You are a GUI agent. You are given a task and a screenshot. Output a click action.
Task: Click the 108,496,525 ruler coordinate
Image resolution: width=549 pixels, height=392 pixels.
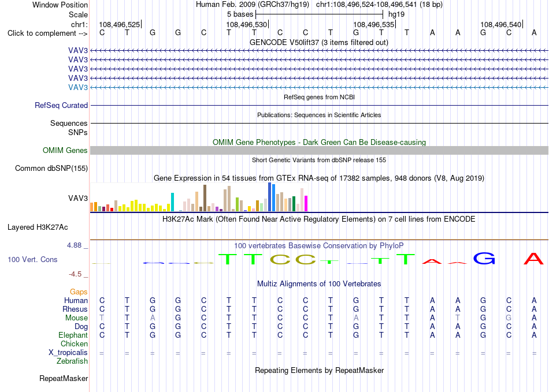[120, 24]
